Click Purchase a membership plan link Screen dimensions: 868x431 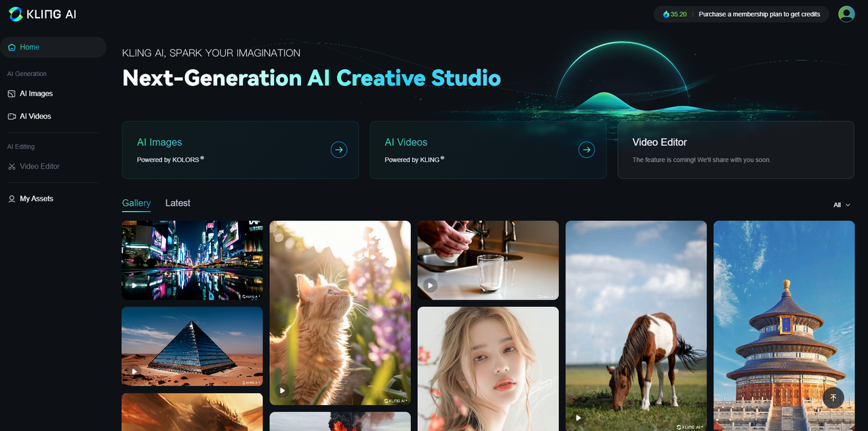pyautogui.click(x=759, y=14)
